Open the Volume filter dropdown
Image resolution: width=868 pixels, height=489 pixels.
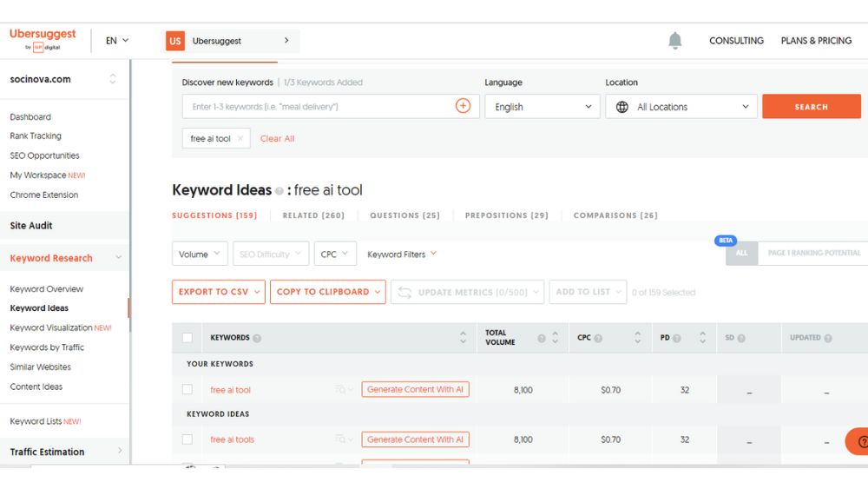coord(200,254)
